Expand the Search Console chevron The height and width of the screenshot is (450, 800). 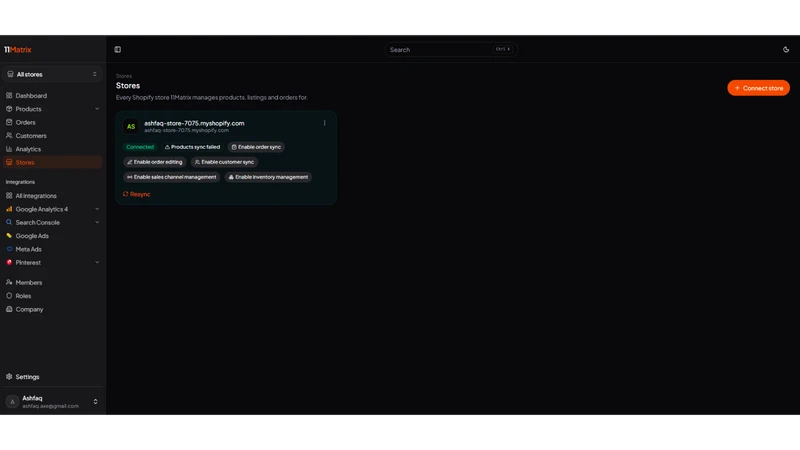[x=97, y=222]
